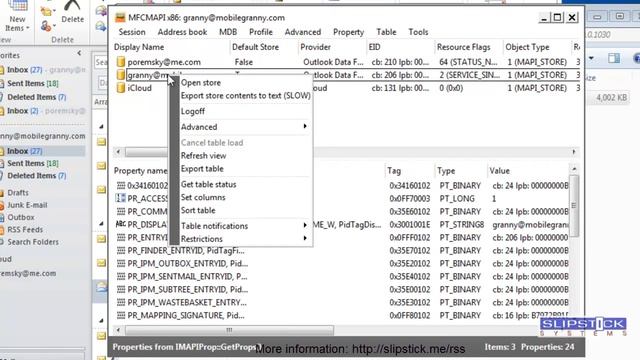Sort by the Provider column header
The image size is (640, 360).
[332, 47]
